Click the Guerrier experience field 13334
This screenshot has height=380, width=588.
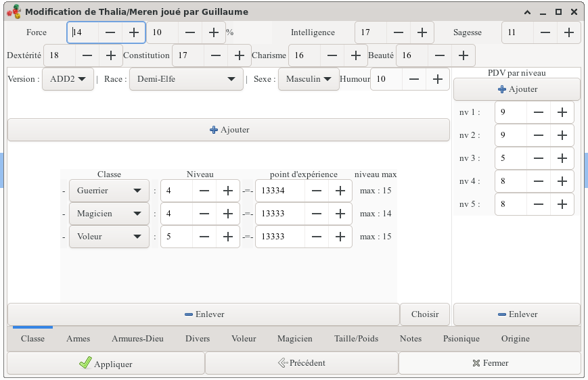point(281,191)
